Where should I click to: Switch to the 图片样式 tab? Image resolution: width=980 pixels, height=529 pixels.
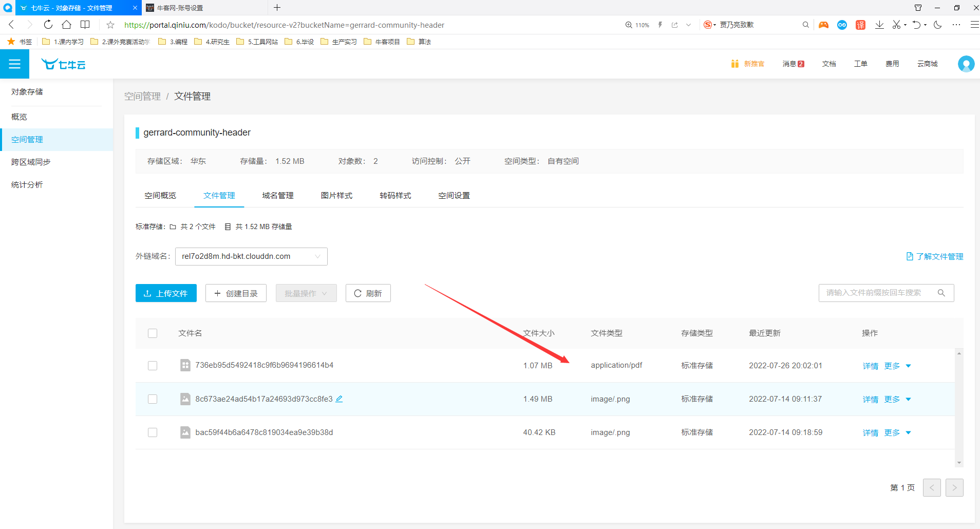coord(336,196)
